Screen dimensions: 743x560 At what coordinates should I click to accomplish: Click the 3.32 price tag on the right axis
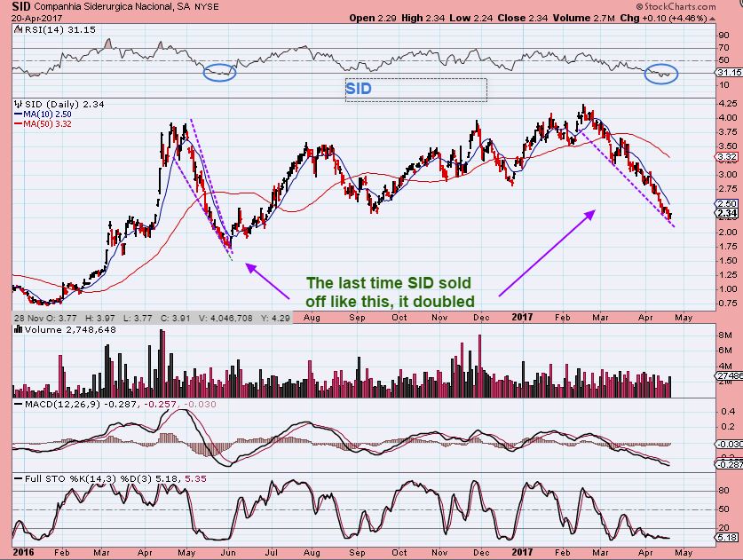(727, 157)
